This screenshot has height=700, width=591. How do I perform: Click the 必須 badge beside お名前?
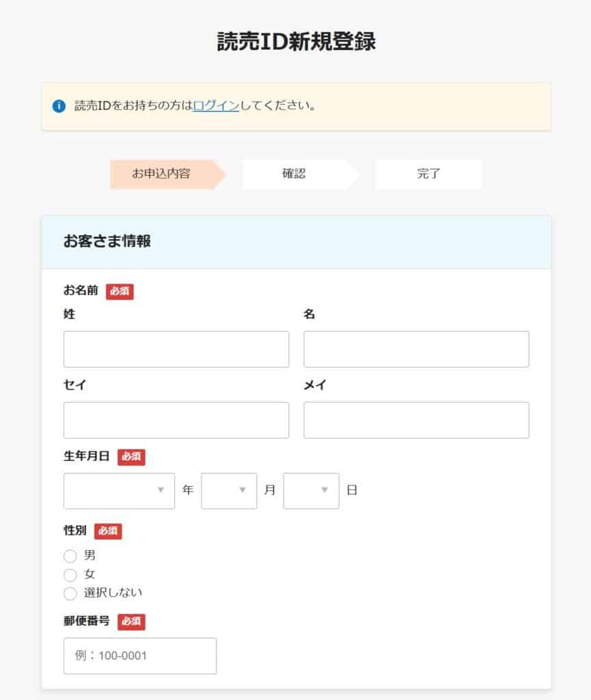pos(120,291)
